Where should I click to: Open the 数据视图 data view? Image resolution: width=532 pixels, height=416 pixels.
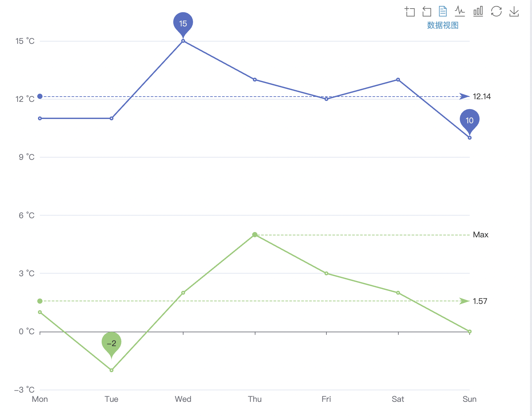[x=442, y=25]
